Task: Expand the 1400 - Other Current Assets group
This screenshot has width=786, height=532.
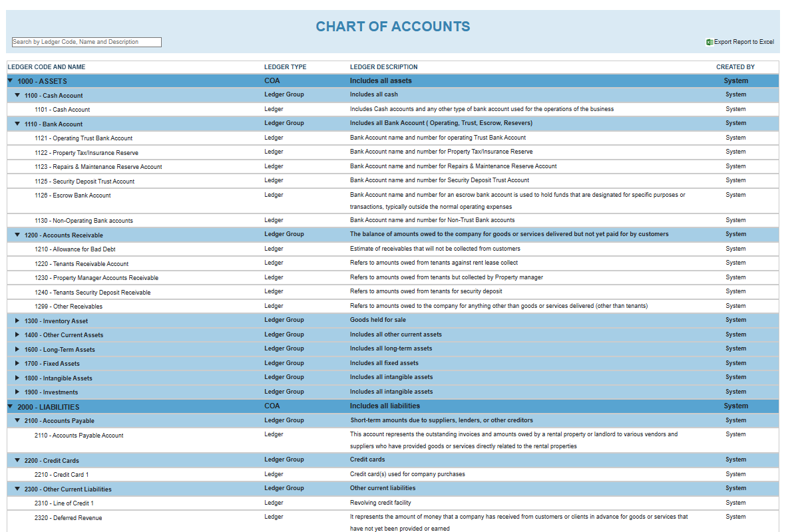Action: coord(17,334)
